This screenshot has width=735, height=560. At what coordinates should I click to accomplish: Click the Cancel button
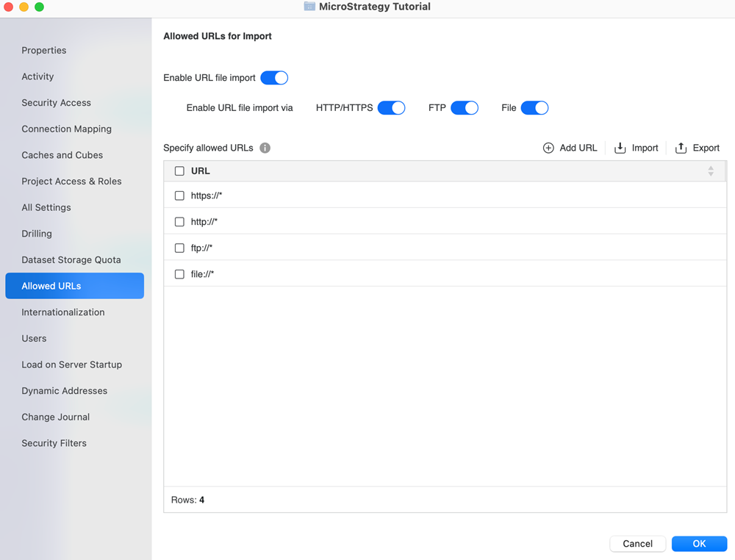[x=637, y=544]
